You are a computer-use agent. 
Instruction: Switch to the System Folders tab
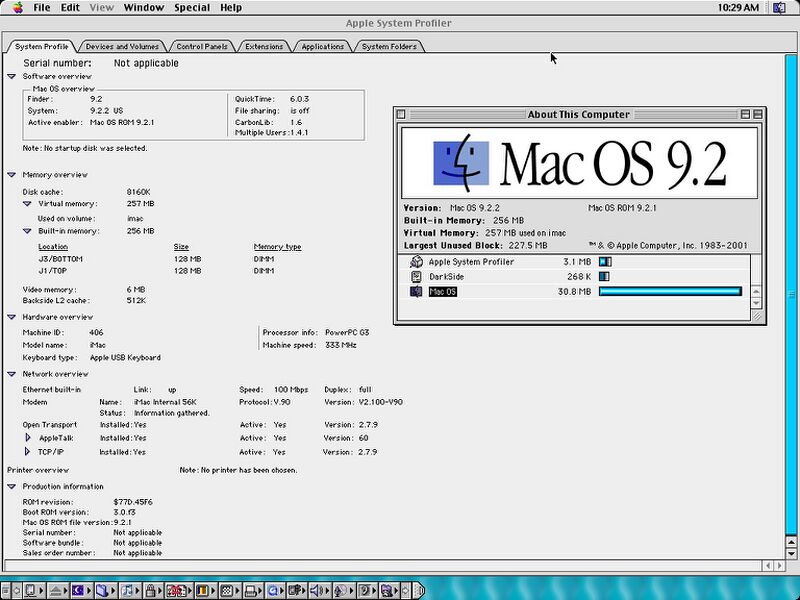coord(389,46)
